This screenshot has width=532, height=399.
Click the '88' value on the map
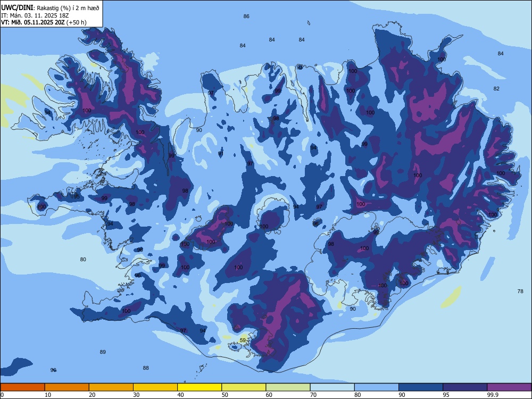(x=146, y=368)
